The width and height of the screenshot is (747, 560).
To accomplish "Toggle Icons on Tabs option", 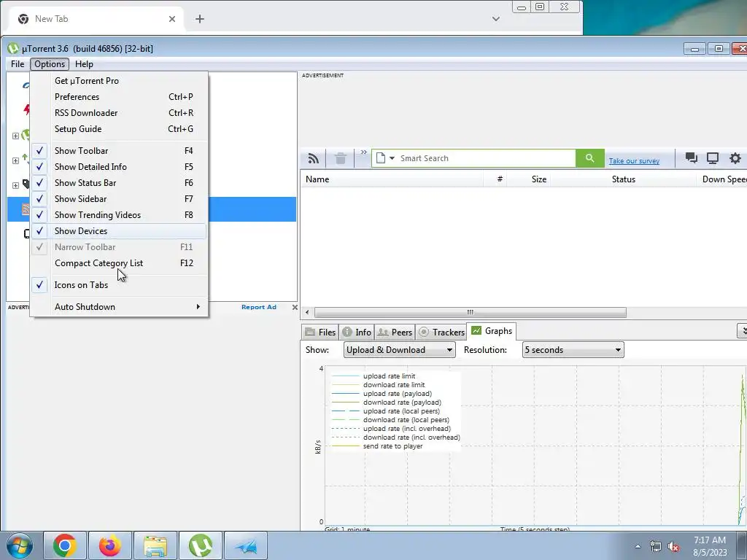I will pos(119,285).
